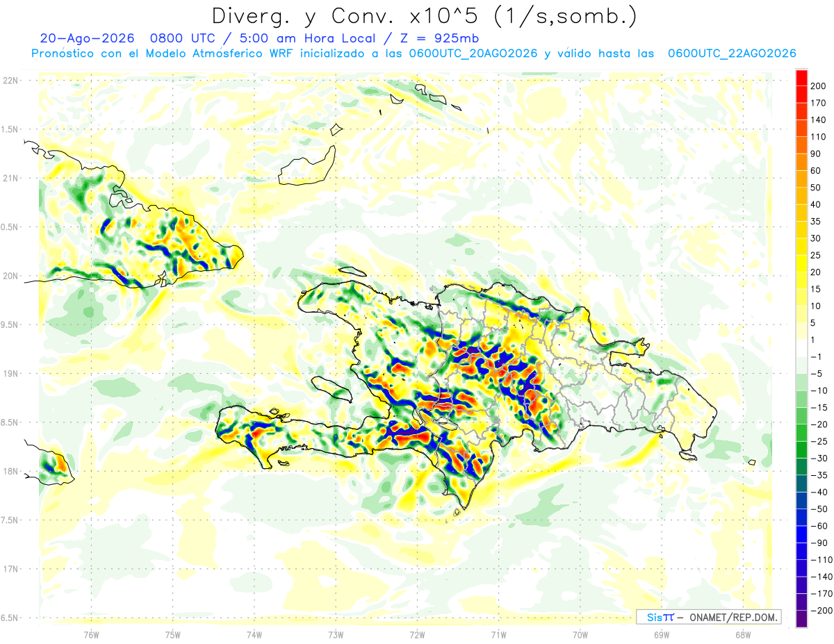Click the blue color bar segment between -90 and -60
The width and height of the screenshot is (834, 644).
pyautogui.click(x=801, y=536)
